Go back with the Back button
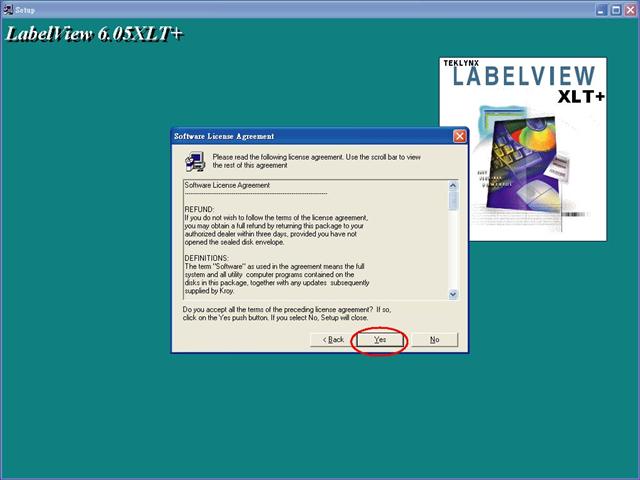 click(x=333, y=340)
